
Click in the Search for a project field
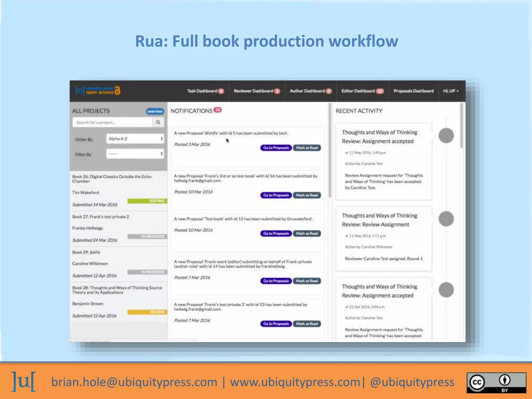[112, 122]
